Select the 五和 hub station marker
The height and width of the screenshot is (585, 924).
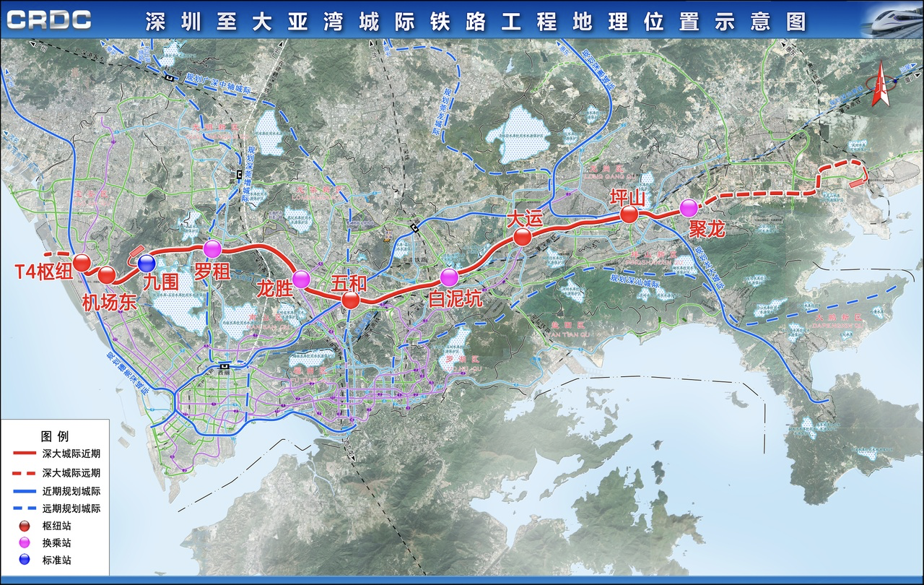pyautogui.click(x=351, y=300)
